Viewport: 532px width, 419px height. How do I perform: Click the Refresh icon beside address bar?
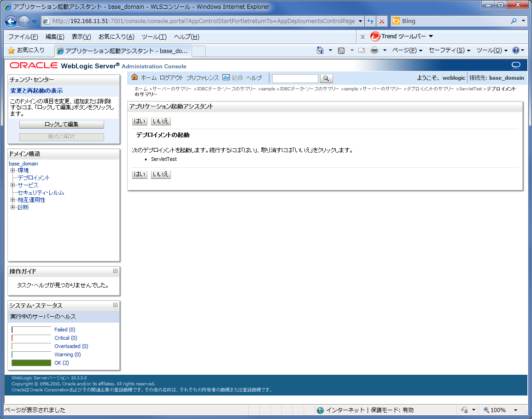click(x=370, y=21)
